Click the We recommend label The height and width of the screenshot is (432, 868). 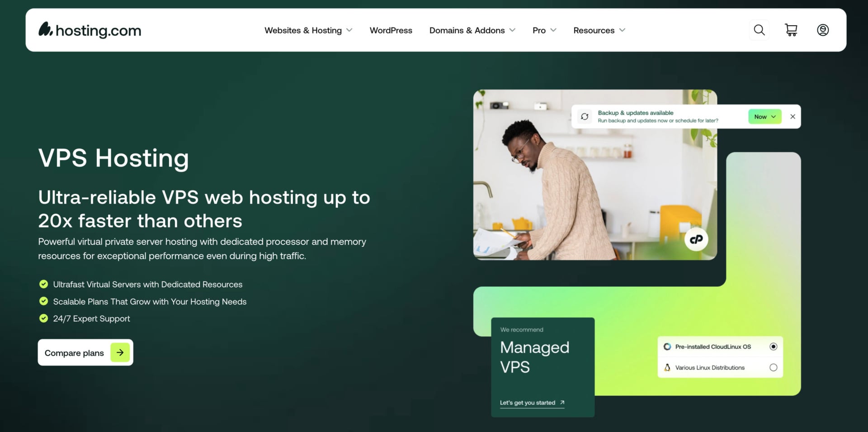pyautogui.click(x=522, y=330)
